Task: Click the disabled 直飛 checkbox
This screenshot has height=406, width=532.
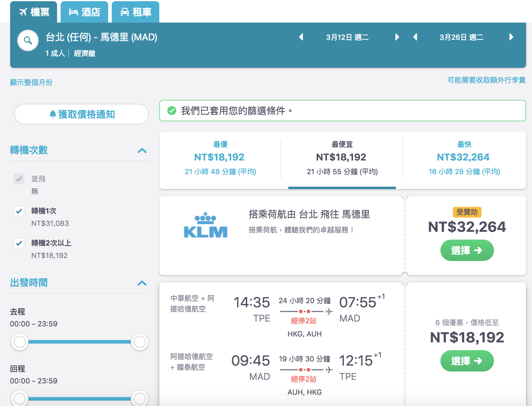Action: (19, 179)
